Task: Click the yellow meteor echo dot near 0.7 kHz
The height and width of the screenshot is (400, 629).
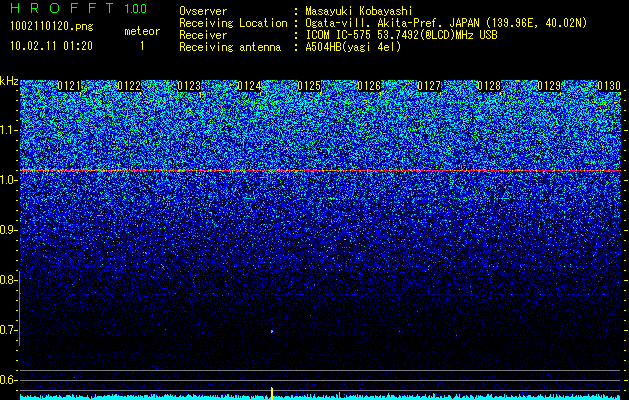Action: point(272,331)
